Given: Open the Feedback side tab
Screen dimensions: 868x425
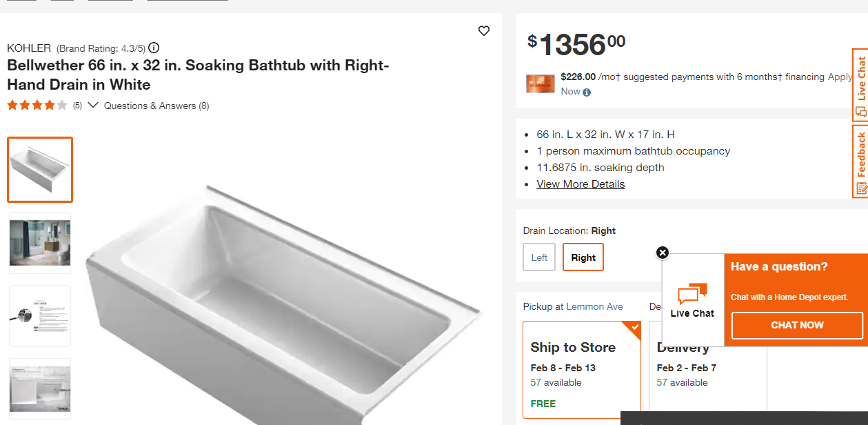Looking at the screenshot, I should 860,161.
